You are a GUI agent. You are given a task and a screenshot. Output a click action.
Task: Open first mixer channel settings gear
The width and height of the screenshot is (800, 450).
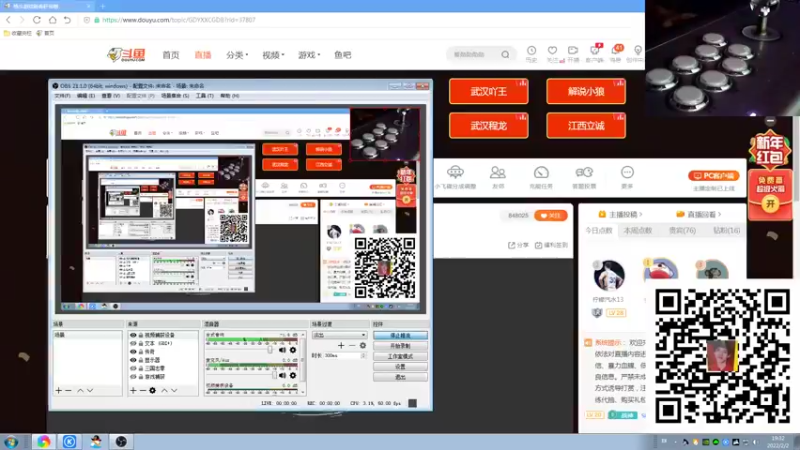293,350
